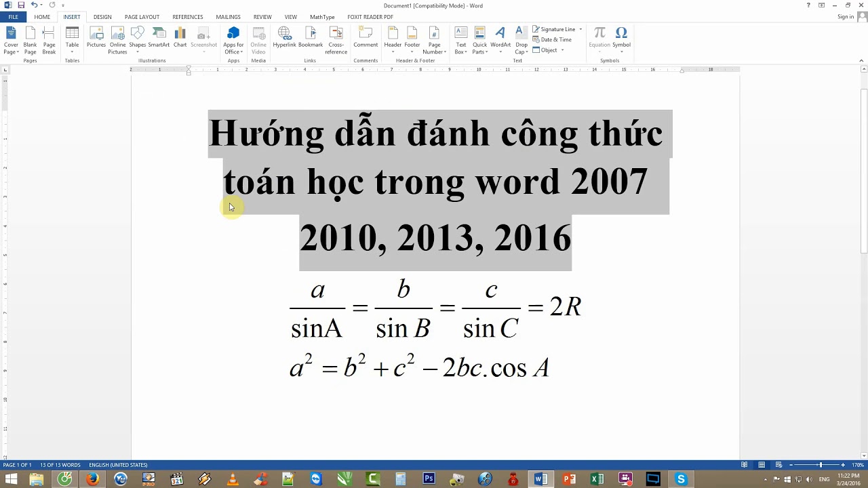The image size is (868, 488).
Task: Click the vertical scrollbar thumb
Action: tap(864, 169)
